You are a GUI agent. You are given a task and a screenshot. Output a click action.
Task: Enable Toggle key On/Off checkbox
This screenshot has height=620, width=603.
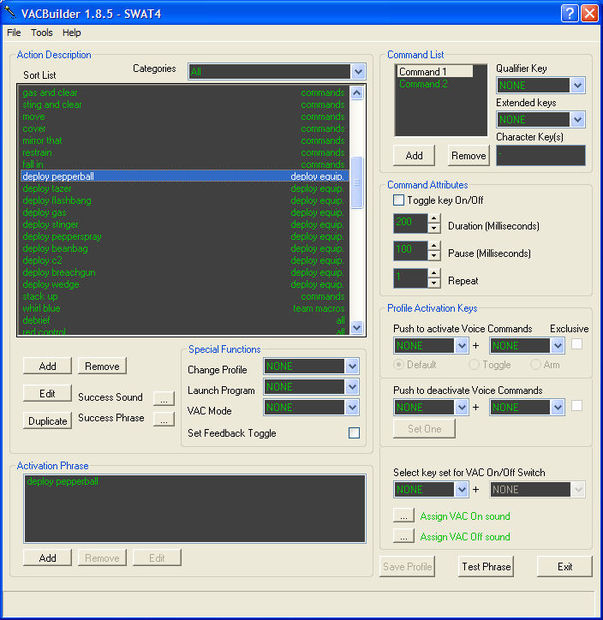pos(399,200)
